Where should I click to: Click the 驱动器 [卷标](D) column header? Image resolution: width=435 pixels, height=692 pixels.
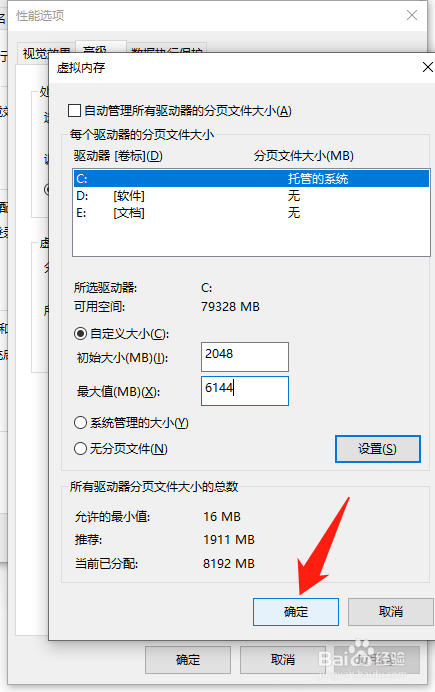[118, 156]
